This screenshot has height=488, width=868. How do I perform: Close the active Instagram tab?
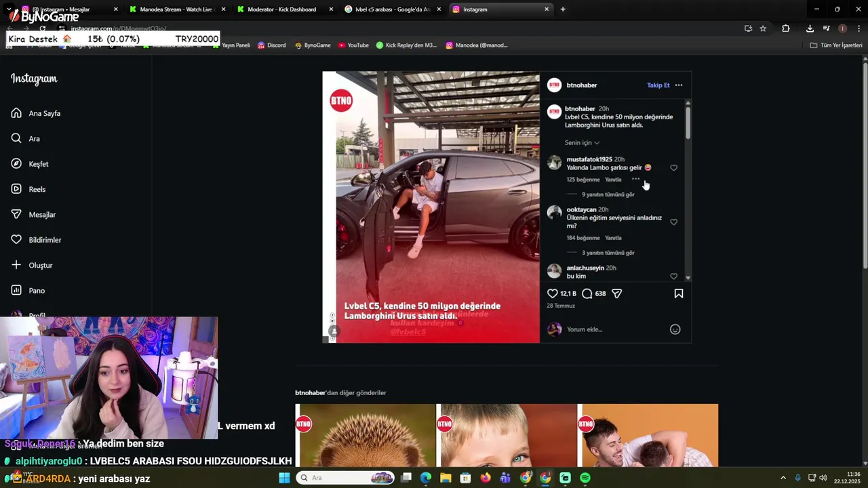point(547,9)
